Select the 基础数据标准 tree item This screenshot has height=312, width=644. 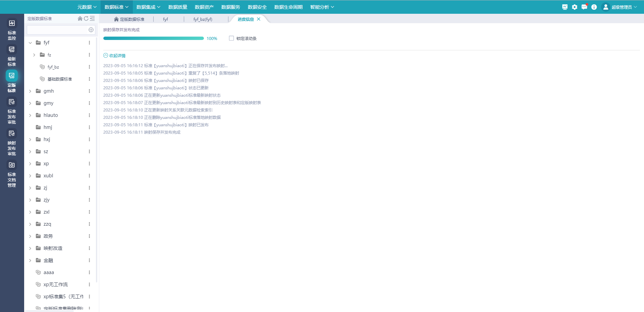[x=60, y=79]
